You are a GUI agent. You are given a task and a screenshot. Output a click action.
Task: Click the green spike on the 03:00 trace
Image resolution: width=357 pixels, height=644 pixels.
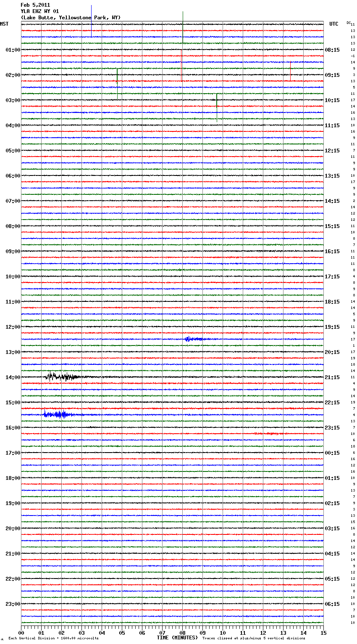pyautogui.click(x=217, y=107)
